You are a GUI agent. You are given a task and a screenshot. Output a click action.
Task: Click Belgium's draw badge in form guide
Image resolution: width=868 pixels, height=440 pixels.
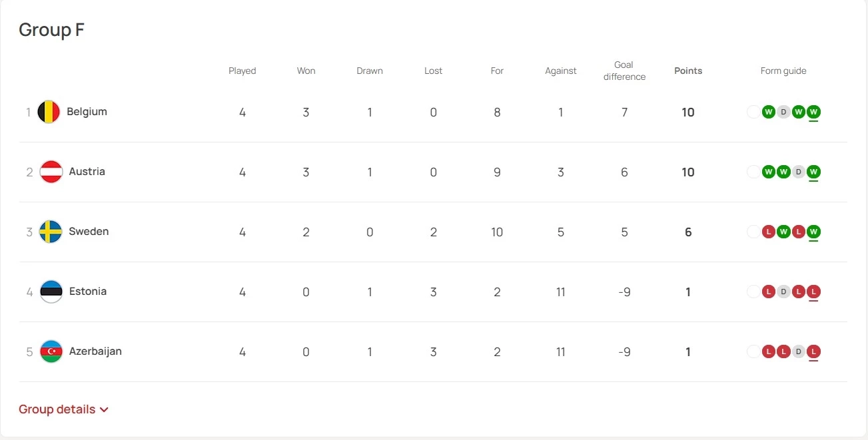783,112
